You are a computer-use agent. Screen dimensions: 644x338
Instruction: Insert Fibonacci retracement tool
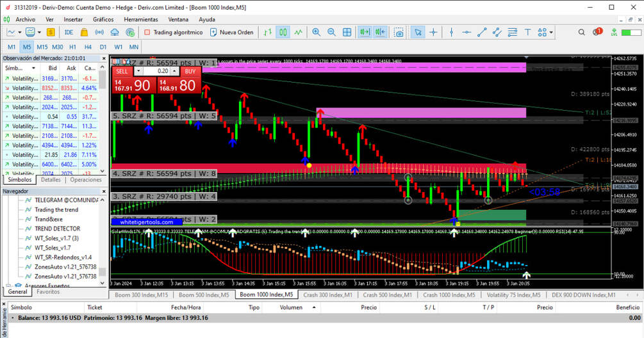[x=512, y=32]
